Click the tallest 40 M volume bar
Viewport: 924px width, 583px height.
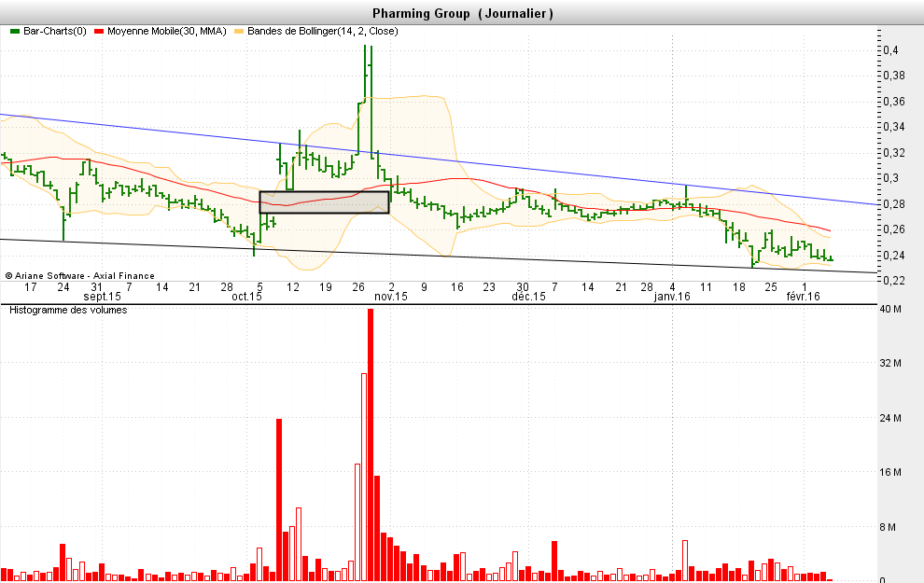pyautogui.click(x=371, y=445)
